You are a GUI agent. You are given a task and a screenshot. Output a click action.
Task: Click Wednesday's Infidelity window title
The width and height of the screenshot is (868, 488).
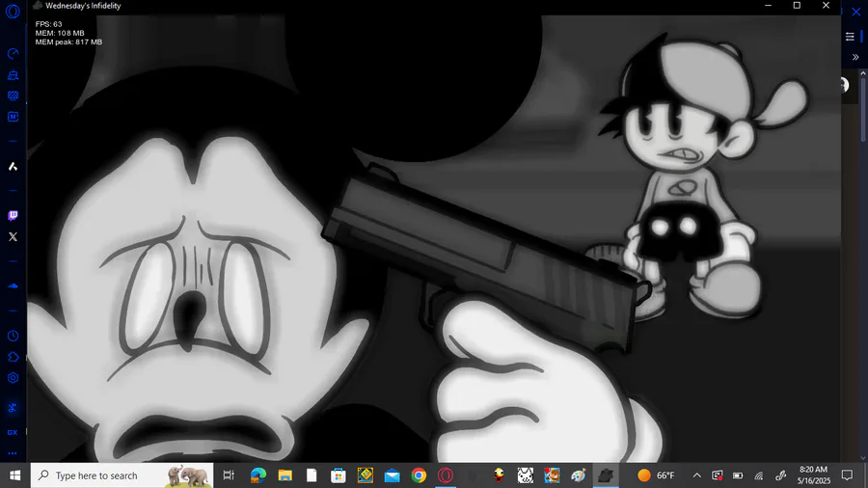pyautogui.click(x=83, y=6)
